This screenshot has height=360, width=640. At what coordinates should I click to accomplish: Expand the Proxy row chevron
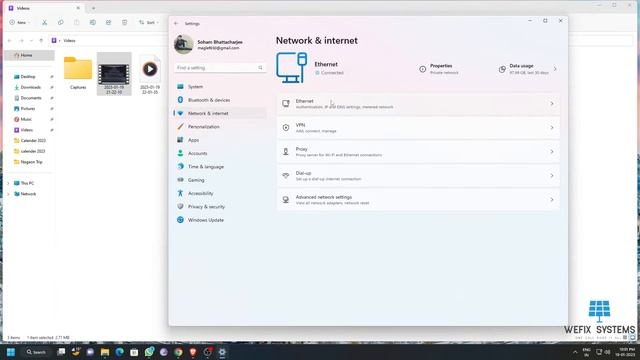click(x=552, y=152)
